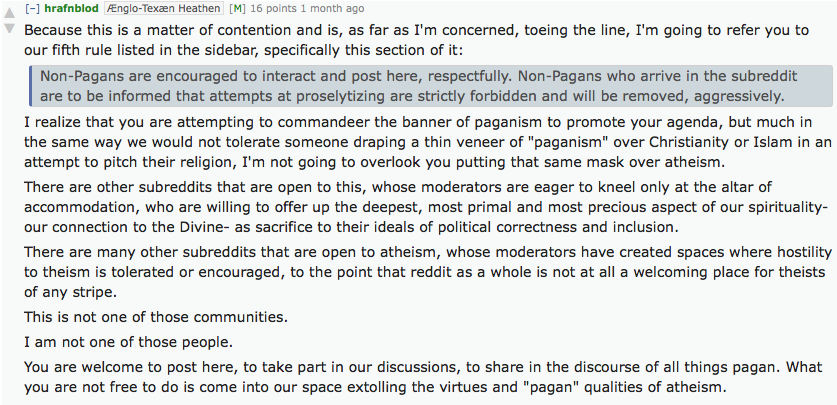Click the Ænglo-Texæn Heathen flair tag

tap(163, 9)
